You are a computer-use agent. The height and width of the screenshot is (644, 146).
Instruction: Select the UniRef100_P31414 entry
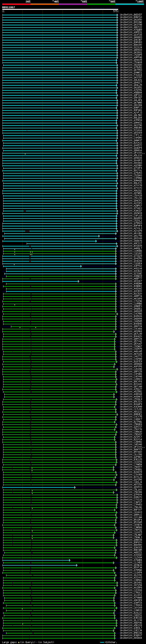[x=131, y=75]
